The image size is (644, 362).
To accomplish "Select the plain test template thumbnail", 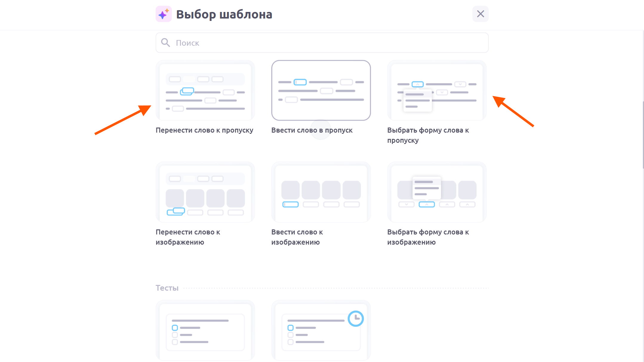I will pyautogui.click(x=205, y=330).
